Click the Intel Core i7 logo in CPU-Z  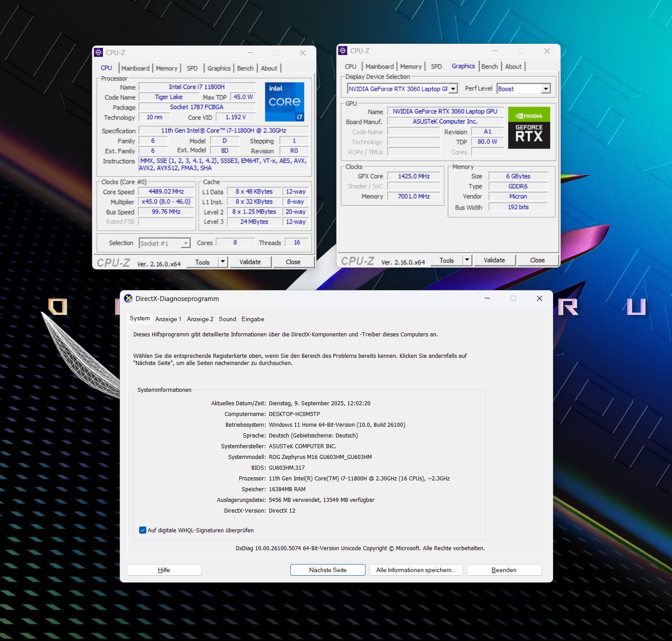point(285,102)
